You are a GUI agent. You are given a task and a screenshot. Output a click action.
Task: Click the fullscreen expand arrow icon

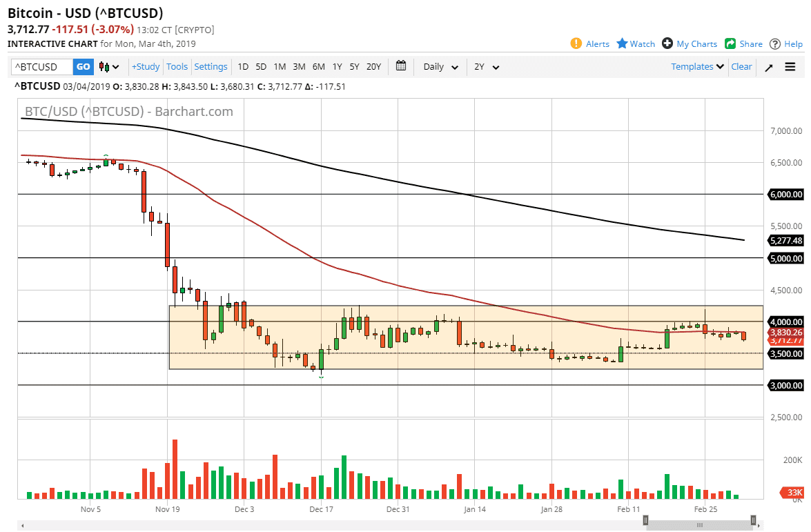click(768, 66)
